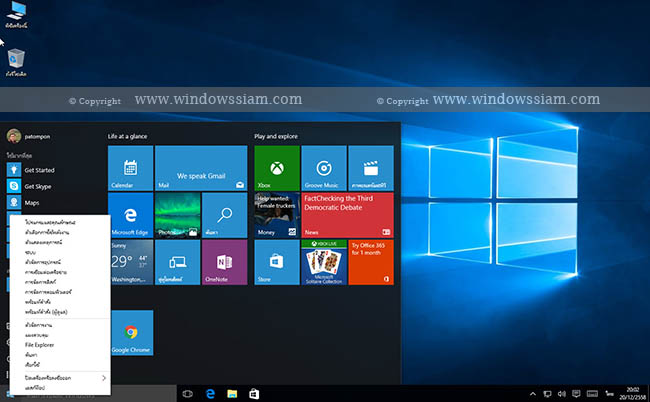Click the volume speaker tray icon

(562, 394)
